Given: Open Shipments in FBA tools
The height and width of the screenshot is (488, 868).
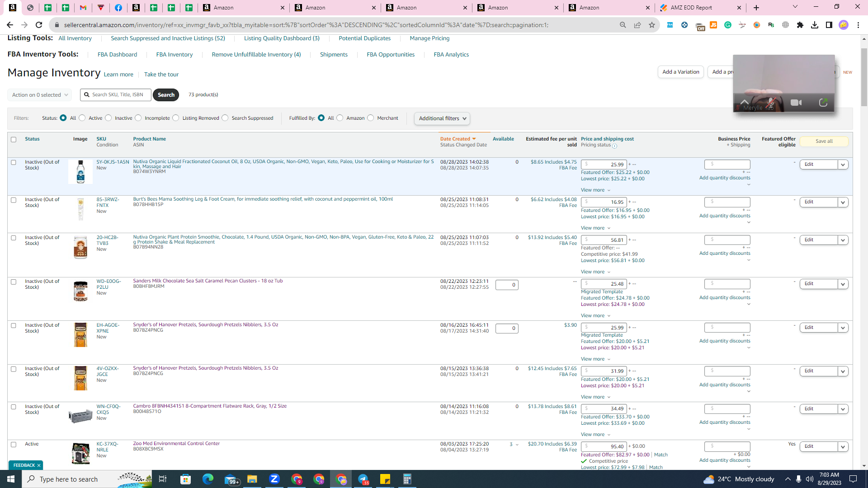Looking at the screenshot, I should pos(334,55).
